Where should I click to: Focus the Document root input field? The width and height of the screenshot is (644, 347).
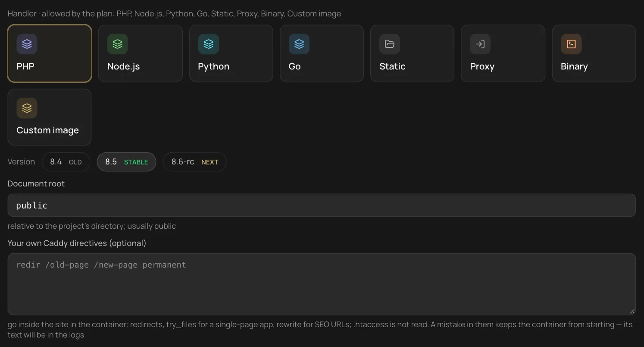[x=322, y=205]
